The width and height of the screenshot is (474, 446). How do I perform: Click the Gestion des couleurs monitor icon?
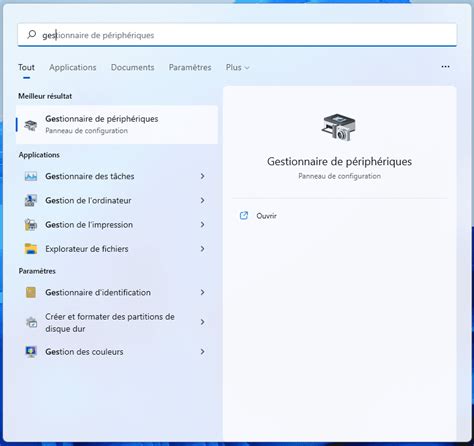coord(31,352)
